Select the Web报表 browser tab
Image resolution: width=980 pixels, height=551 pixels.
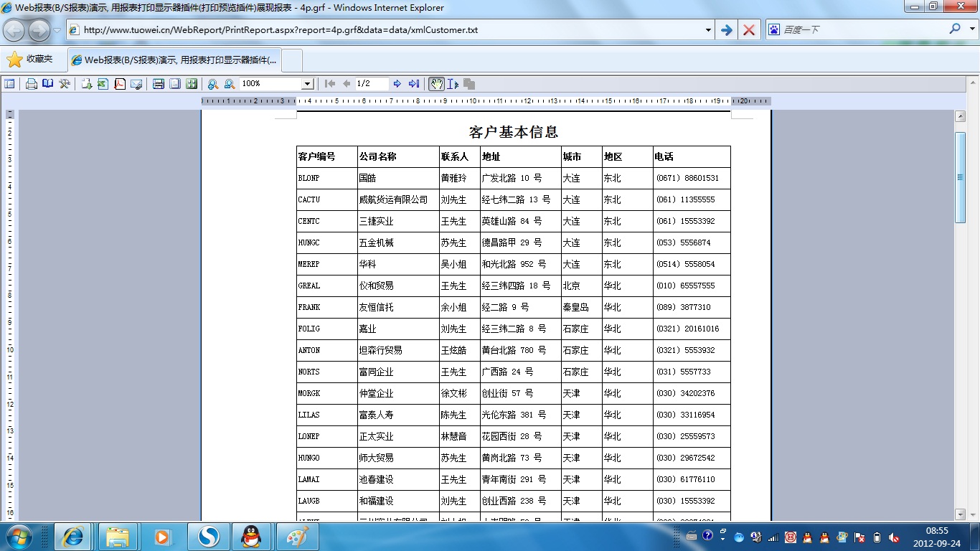175,60
